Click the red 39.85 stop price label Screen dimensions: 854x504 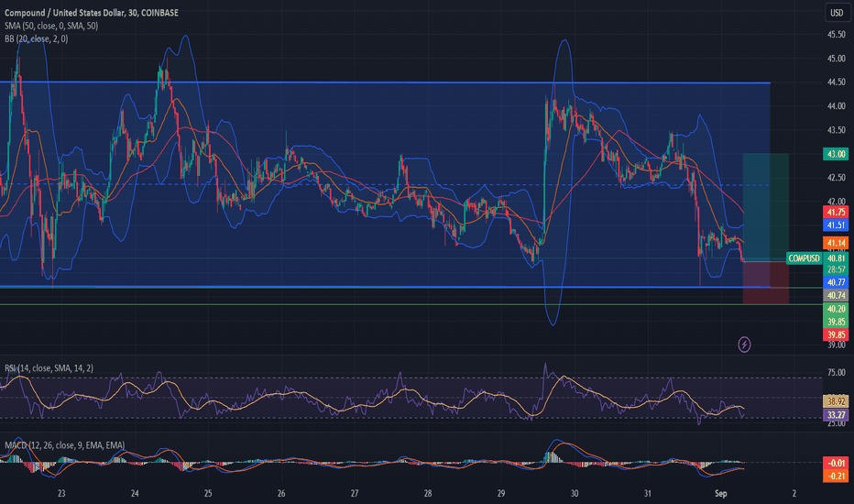click(x=836, y=335)
